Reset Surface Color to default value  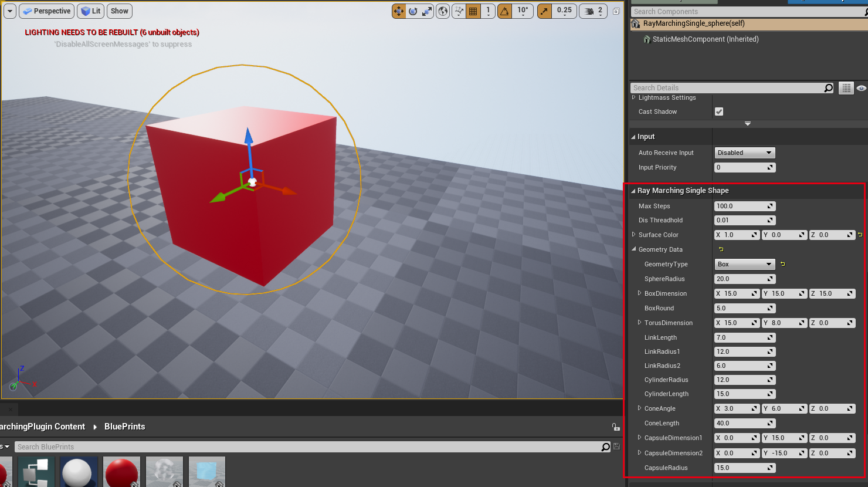[860, 235]
